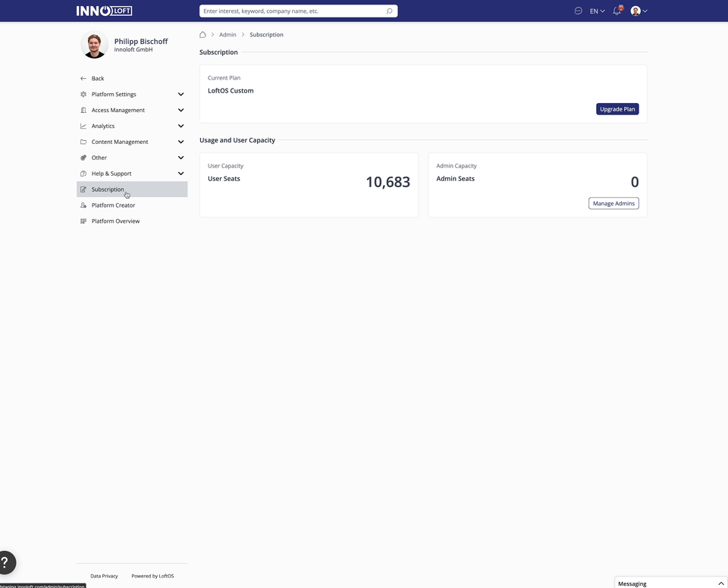Viewport: 728px width, 588px height.
Task: Open the user avatar menu in header
Action: 639,11
